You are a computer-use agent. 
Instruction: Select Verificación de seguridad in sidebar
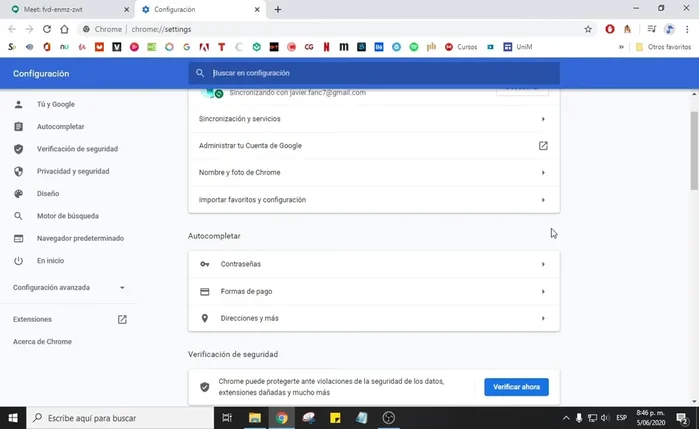tap(78, 149)
